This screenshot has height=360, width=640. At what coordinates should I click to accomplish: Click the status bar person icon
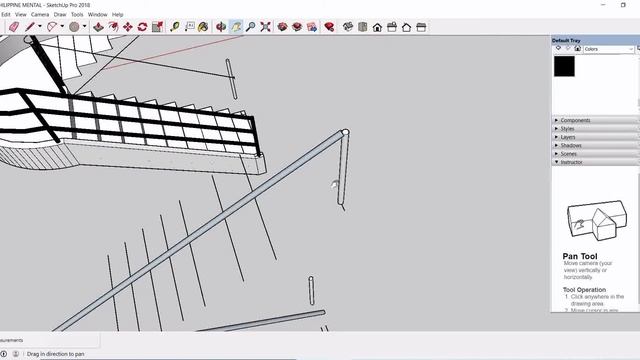16,354
